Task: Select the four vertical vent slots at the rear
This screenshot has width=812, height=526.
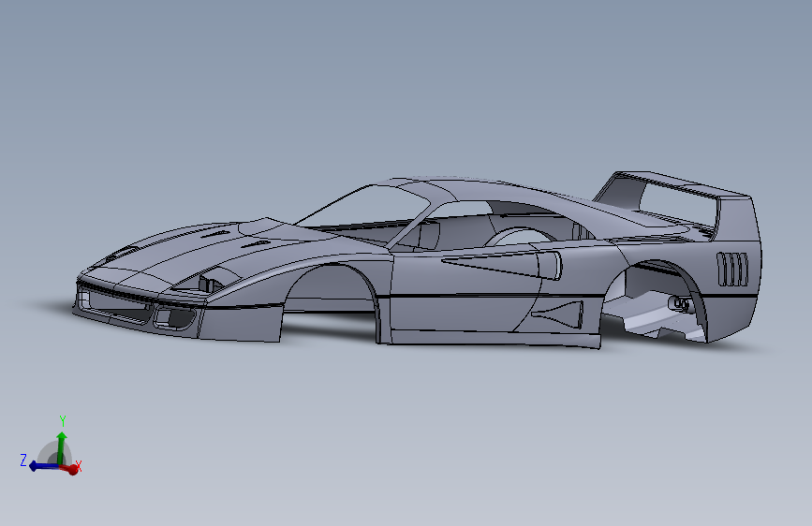Action: (732, 270)
